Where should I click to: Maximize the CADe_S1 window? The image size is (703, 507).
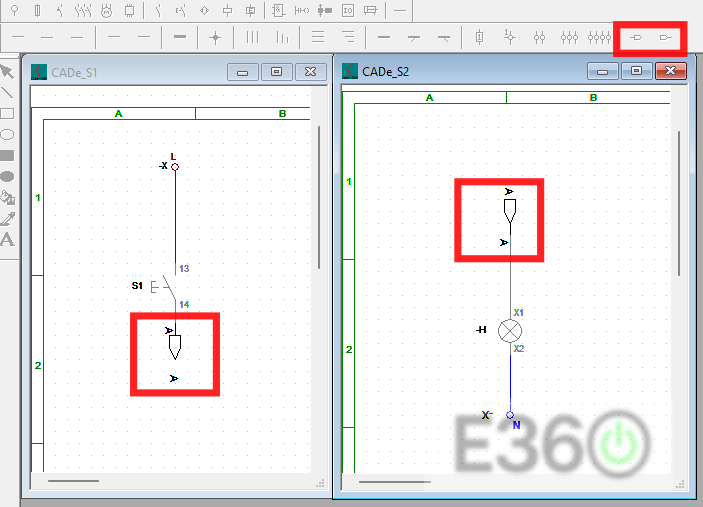tap(276, 72)
